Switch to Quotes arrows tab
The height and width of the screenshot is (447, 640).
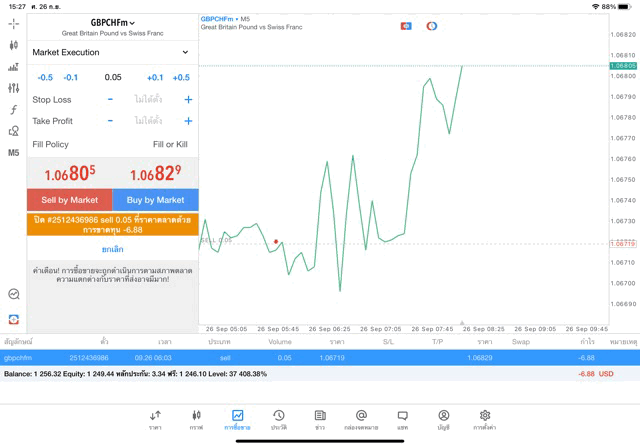155,419
